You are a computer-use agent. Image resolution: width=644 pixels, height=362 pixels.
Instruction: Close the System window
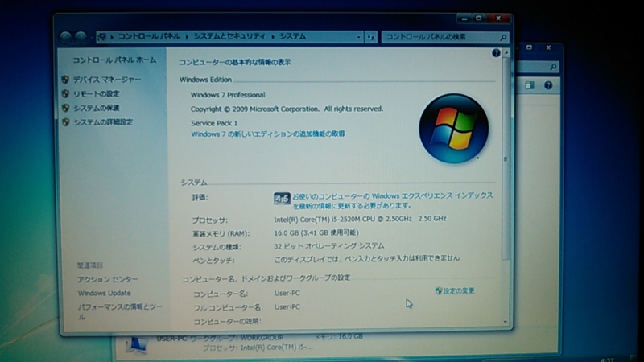coord(498,19)
